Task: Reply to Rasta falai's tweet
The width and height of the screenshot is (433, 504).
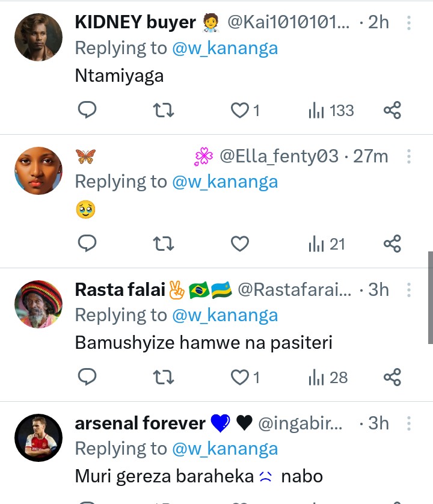Action: pos(87,377)
